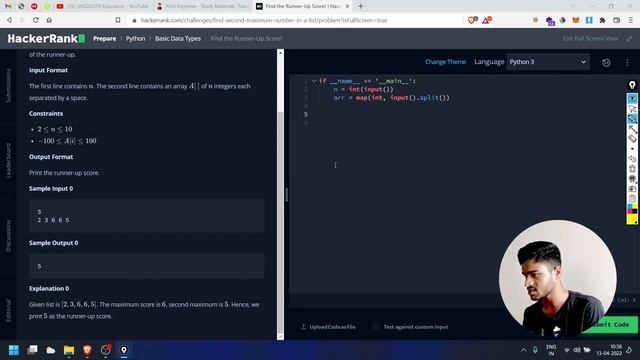Open a new browser tab

(360, 6)
